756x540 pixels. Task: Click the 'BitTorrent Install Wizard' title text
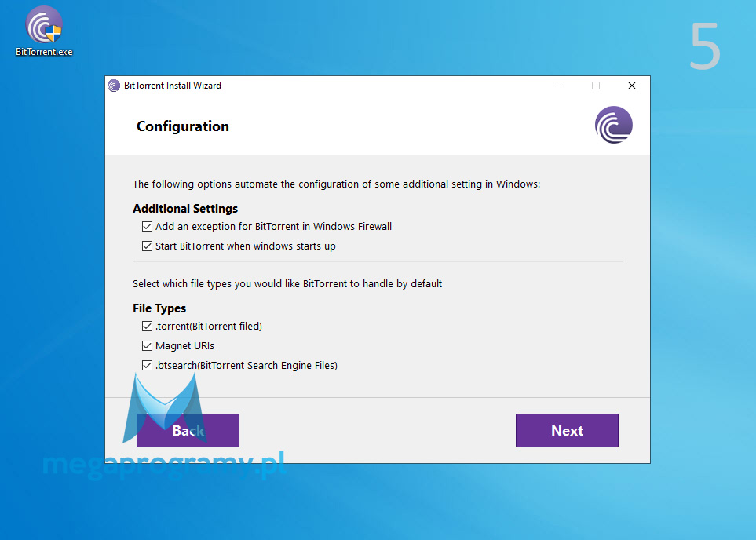[173, 86]
